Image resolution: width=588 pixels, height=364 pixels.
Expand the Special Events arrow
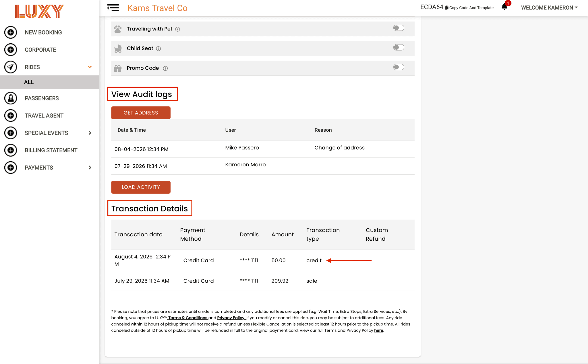[x=90, y=133]
